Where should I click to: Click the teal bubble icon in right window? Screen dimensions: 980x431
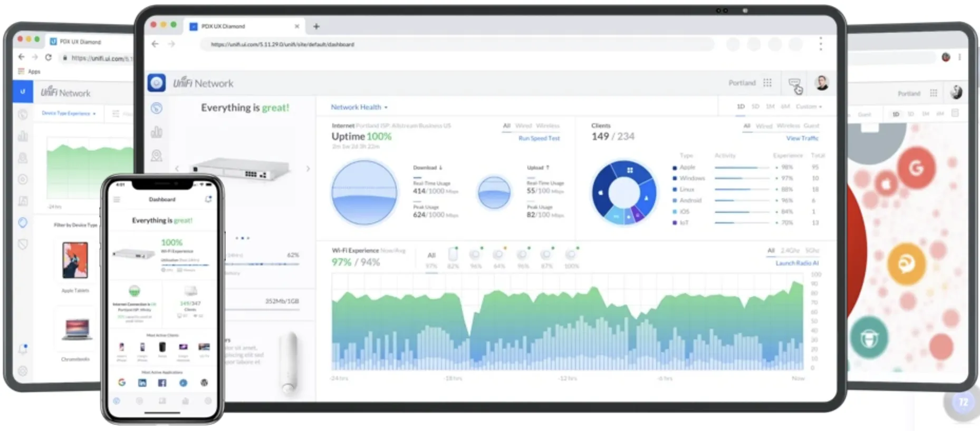869,337
